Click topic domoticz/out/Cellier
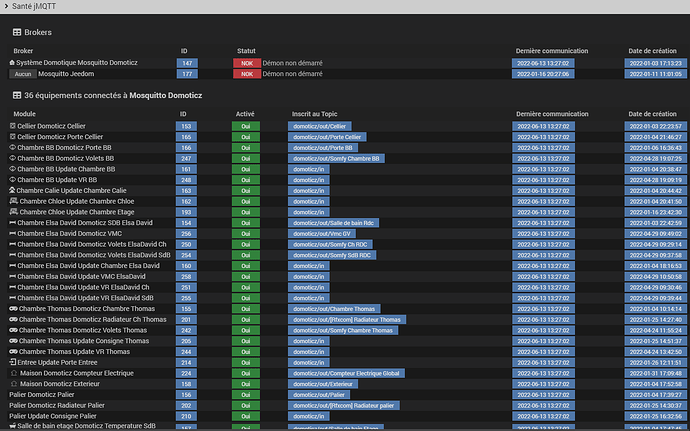 (319, 126)
